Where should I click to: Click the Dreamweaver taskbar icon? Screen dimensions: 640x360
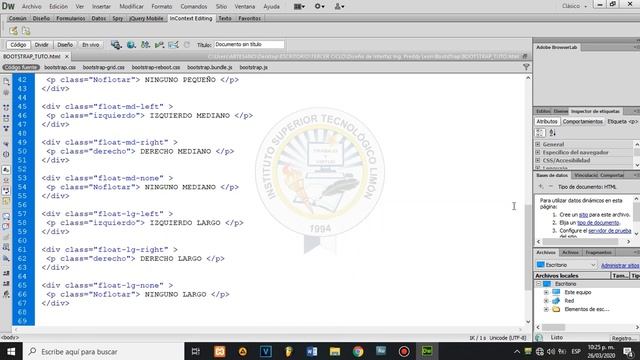(427, 351)
